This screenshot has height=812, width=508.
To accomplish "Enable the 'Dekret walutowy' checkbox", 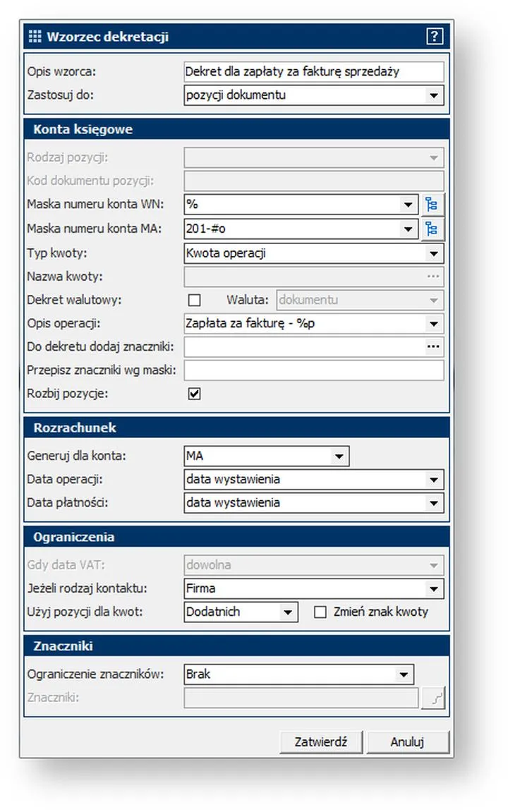I will pyautogui.click(x=194, y=300).
